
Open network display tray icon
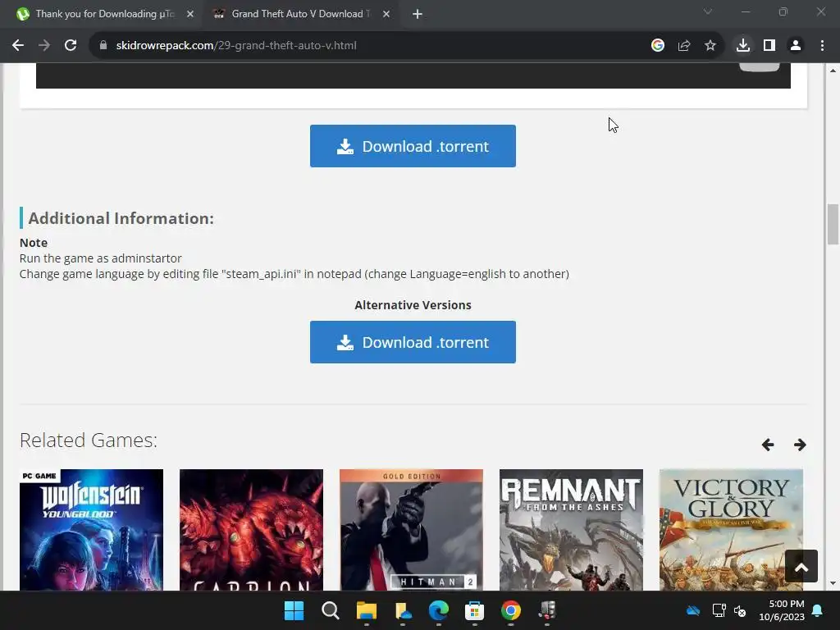coord(719,610)
